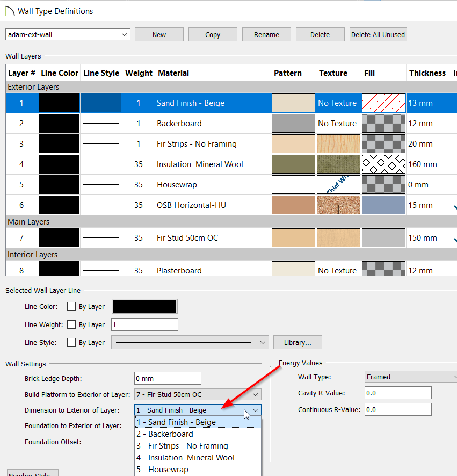This screenshot has height=476, width=457.
Task: Select '5 - Housewrap' list option
Action: click(198, 470)
